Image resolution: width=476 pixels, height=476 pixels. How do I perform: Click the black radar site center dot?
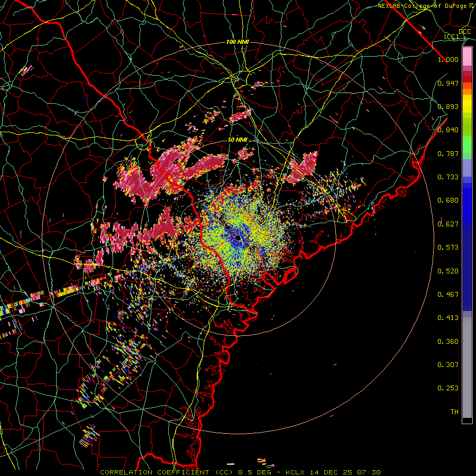[x=238, y=237]
